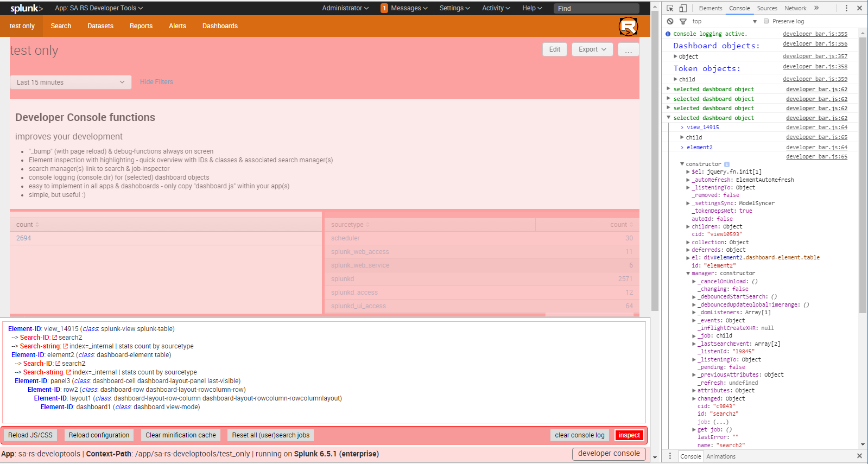Open the App: SA RS Developer Tools dropdown
Screen dimensions: 868x464
[x=99, y=8]
